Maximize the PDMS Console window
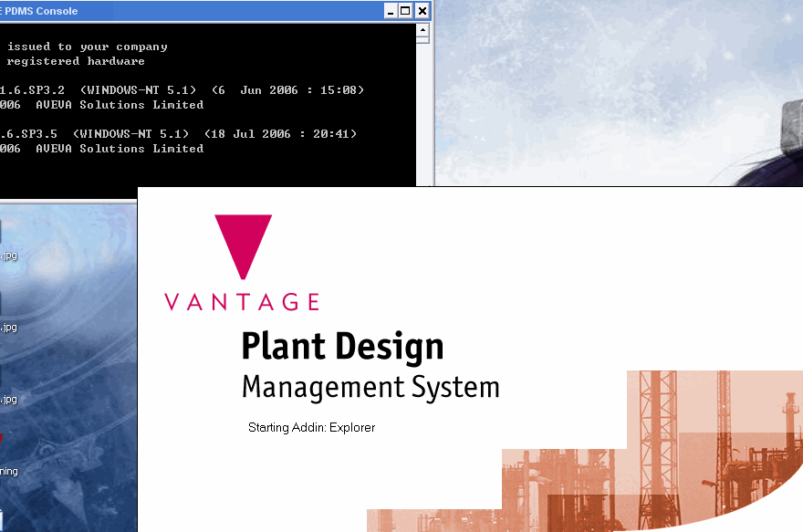The image size is (803, 532). (405, 11)
